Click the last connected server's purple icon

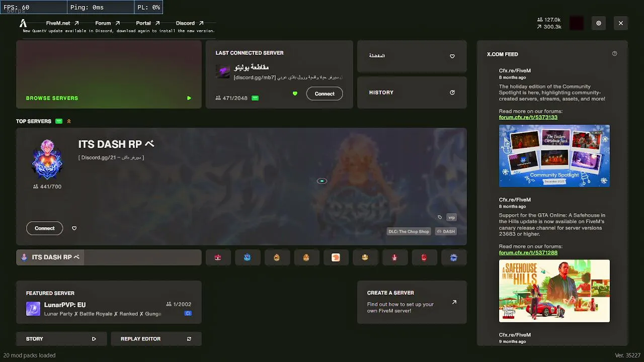coord(223,71)
